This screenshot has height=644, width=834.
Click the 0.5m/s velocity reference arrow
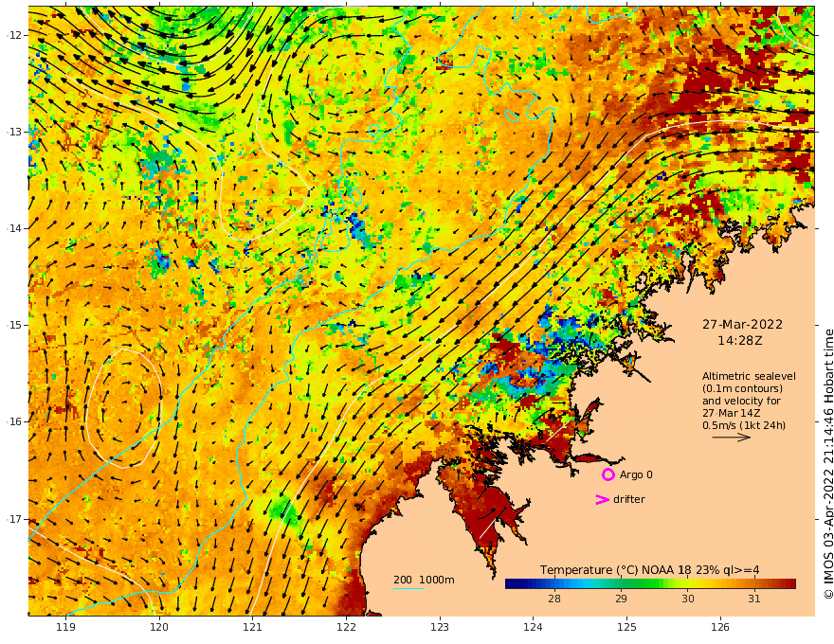732,438
